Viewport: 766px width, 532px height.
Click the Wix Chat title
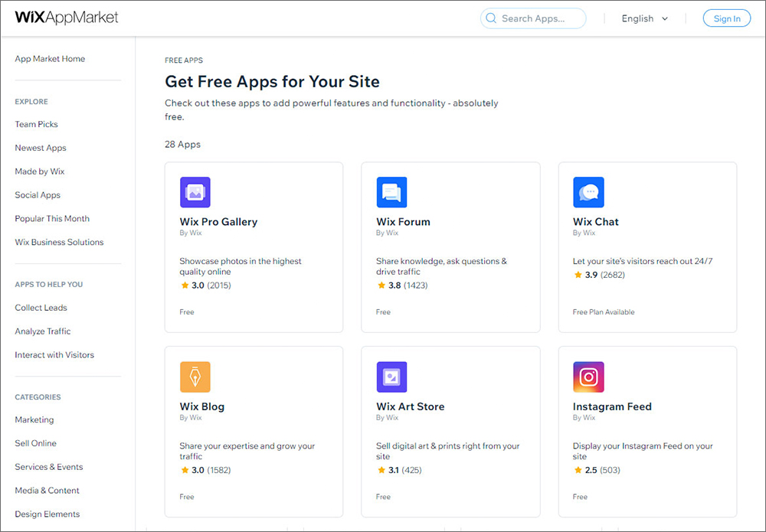tap(596, 222)
